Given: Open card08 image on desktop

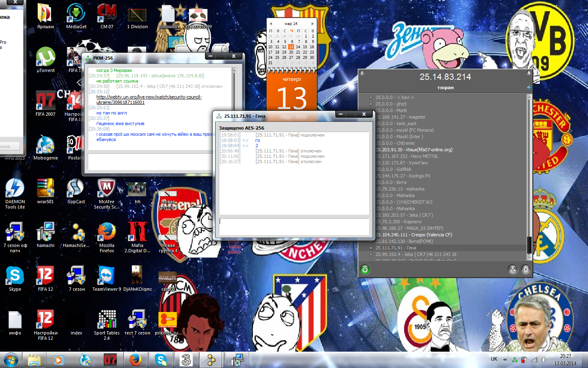Looking at the screenshot, I should tap(168, 281).
